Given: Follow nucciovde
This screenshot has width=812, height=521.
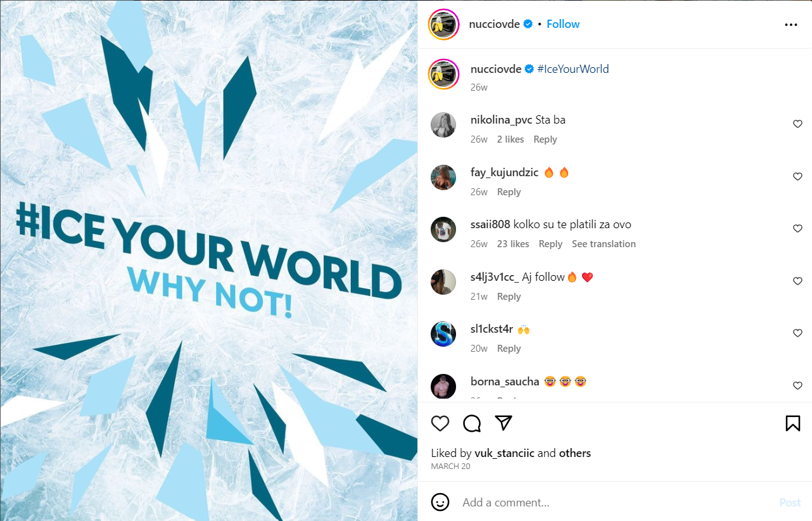Looking at the screenshot, I should [563, 24].
